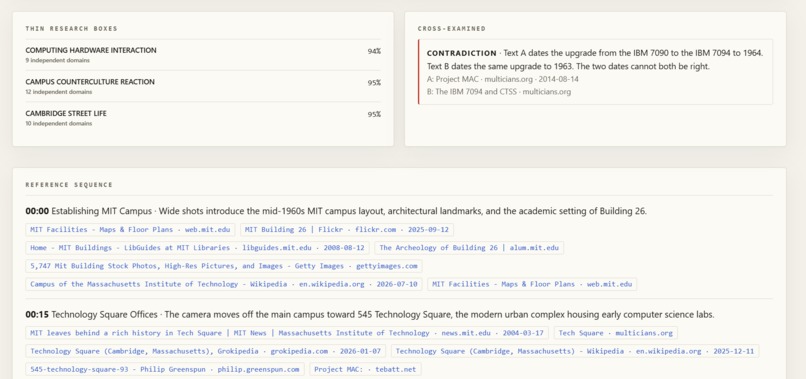The width and height of the screenshot is (806, 379).
Task: Open the Grokipedia Technology Square link
Action: [x=206, y=351]
